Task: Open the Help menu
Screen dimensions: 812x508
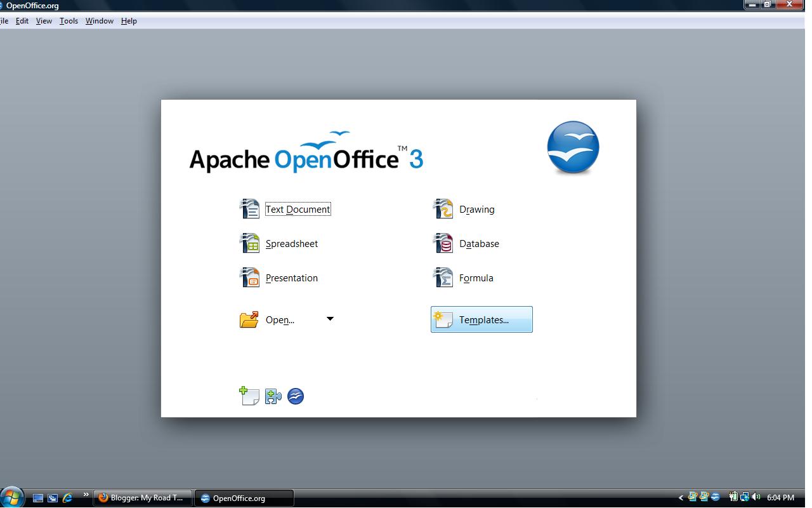Action: (x=129, y=21)
